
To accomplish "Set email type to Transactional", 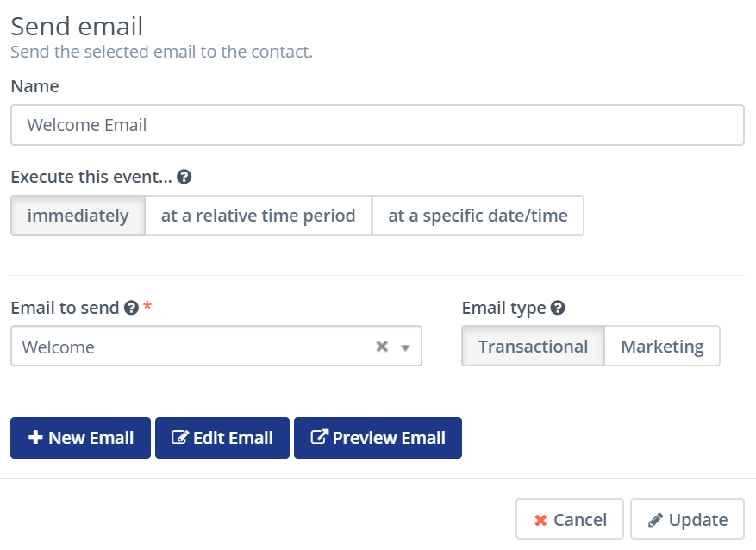I will (533, 347).
